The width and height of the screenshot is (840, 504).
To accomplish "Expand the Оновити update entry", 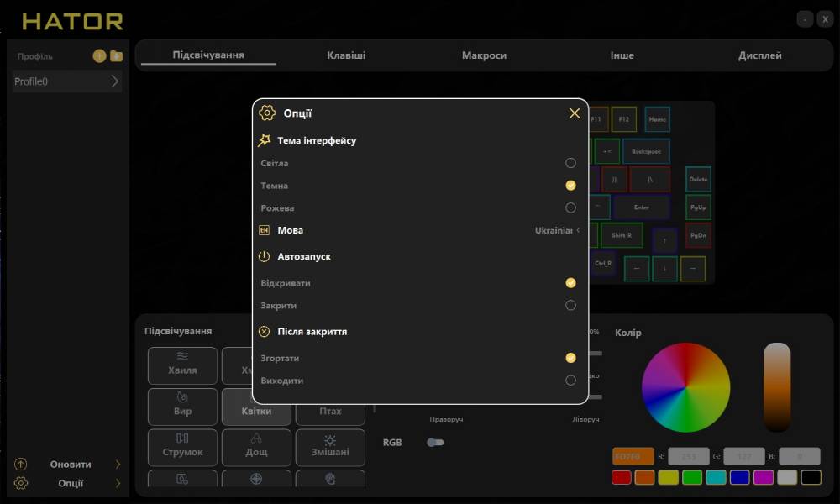I will (x=117, y=465).
